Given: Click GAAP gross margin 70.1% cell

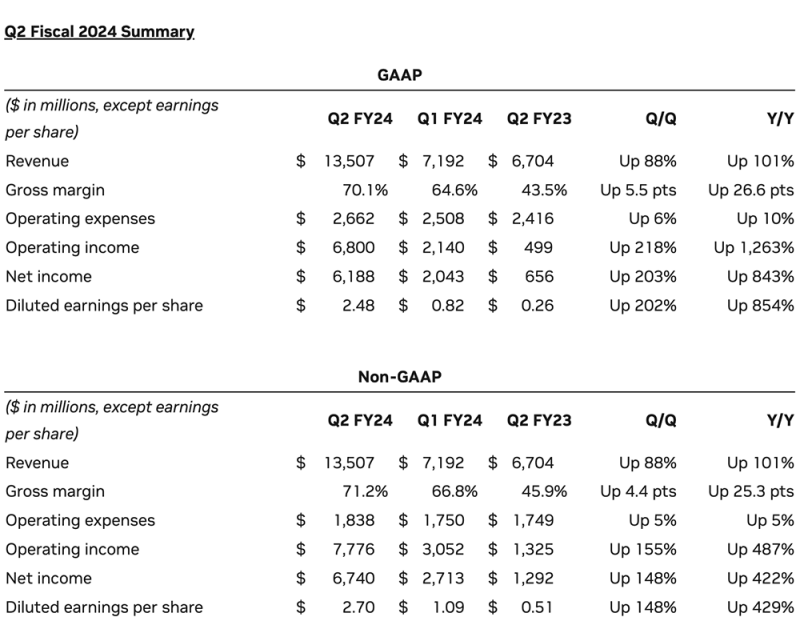Looking at the screenshot, I should pyautogui.click(x=364, y=190).
